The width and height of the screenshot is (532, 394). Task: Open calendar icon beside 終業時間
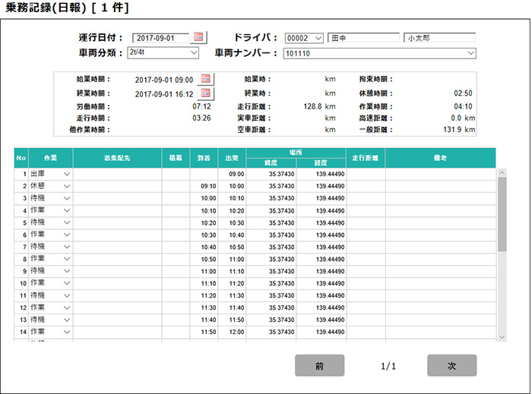point(205,93)
